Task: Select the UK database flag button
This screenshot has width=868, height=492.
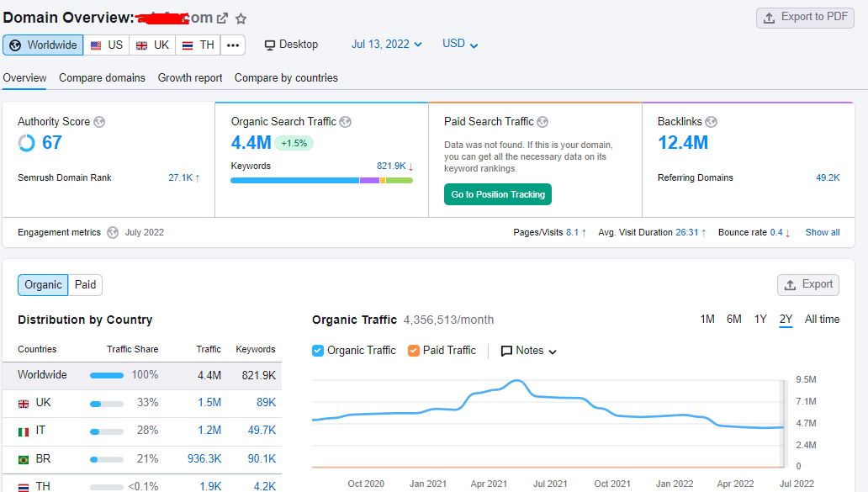Action: (x=152, y=45)
